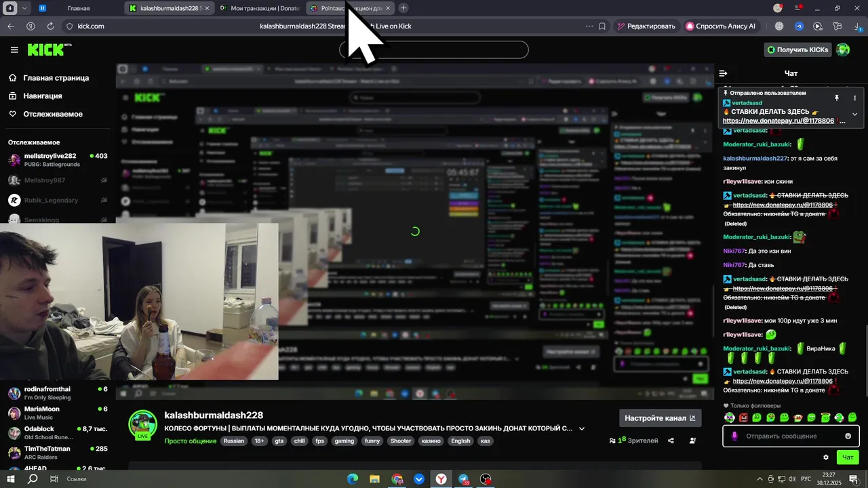Insert the first headphones frog emote
Viewport: 868px width, 488px height.
730,418
